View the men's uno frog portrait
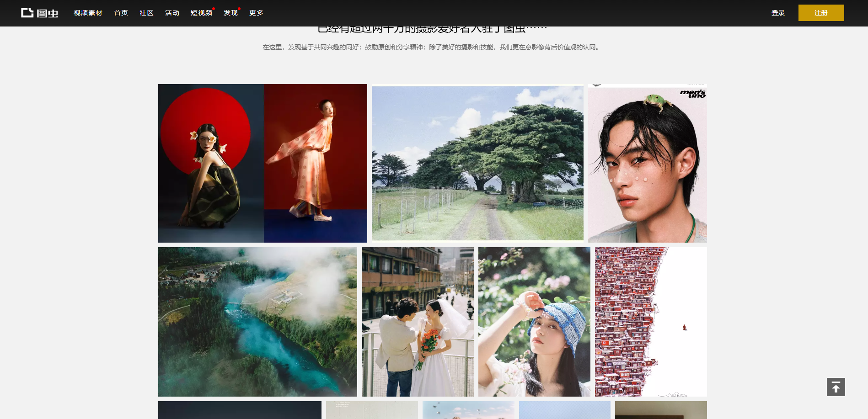 coord(647,163)
